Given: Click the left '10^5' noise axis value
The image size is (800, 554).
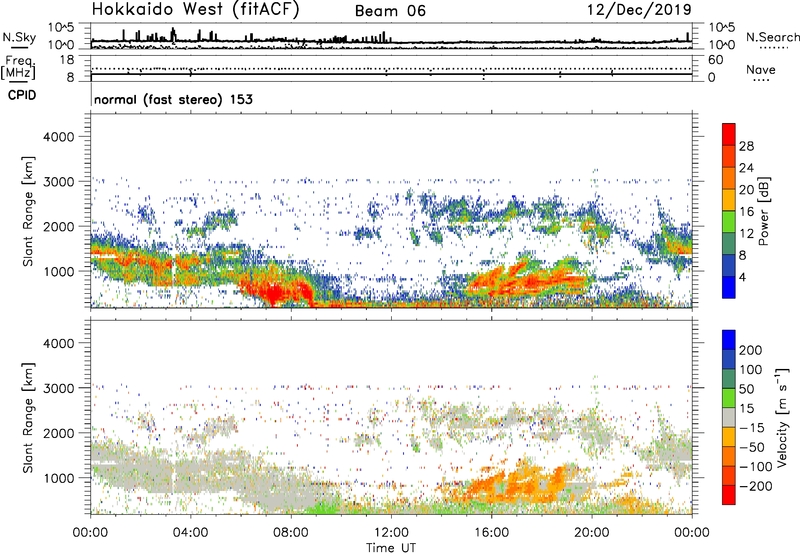Looking at the screenshot, I should (x=61, y=28).
